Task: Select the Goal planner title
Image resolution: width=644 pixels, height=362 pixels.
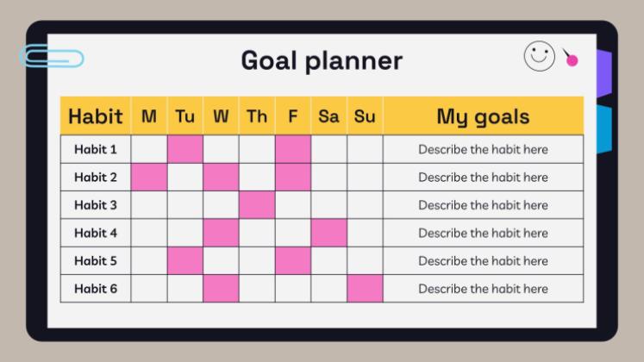Action: click(x=321, y=60)
